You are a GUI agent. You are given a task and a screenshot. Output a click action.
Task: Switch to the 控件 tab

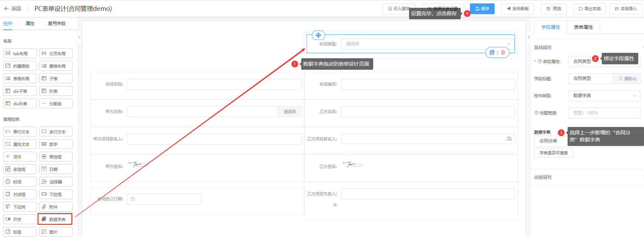pyautogui.click(x=8, y=23)
